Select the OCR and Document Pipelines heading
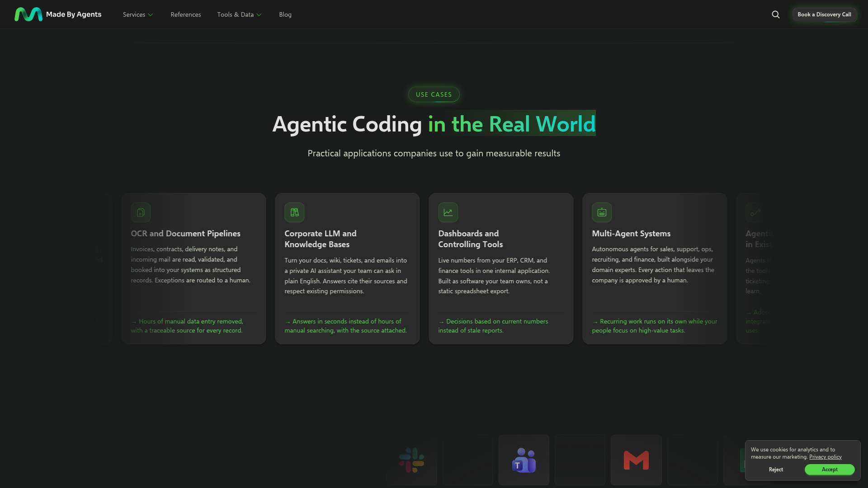 (185, 234)
